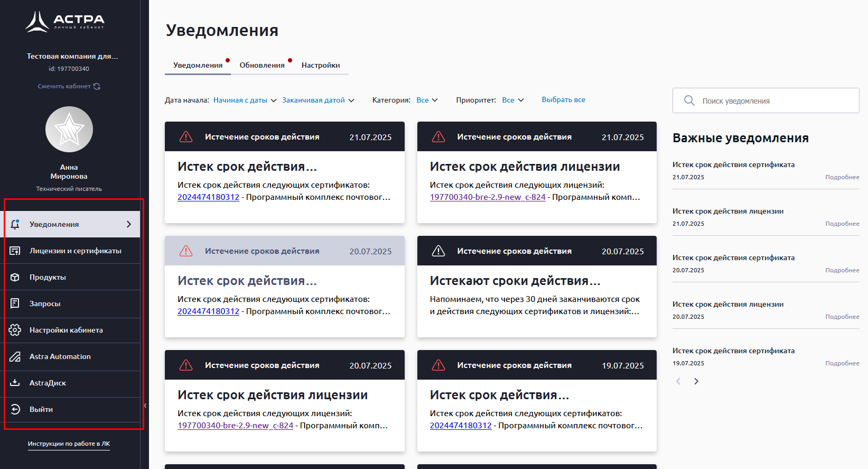Click the user avatar picture

69,130
